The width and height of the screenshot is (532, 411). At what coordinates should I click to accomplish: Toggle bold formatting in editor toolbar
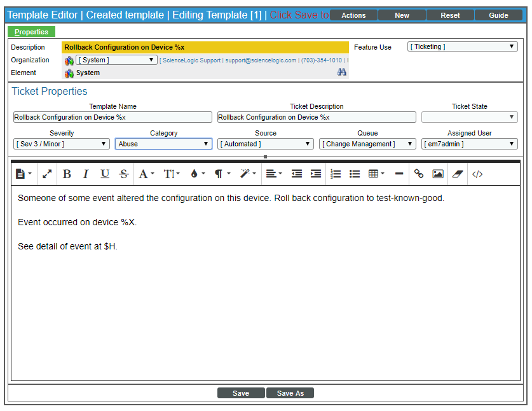[x=67, y=174]
